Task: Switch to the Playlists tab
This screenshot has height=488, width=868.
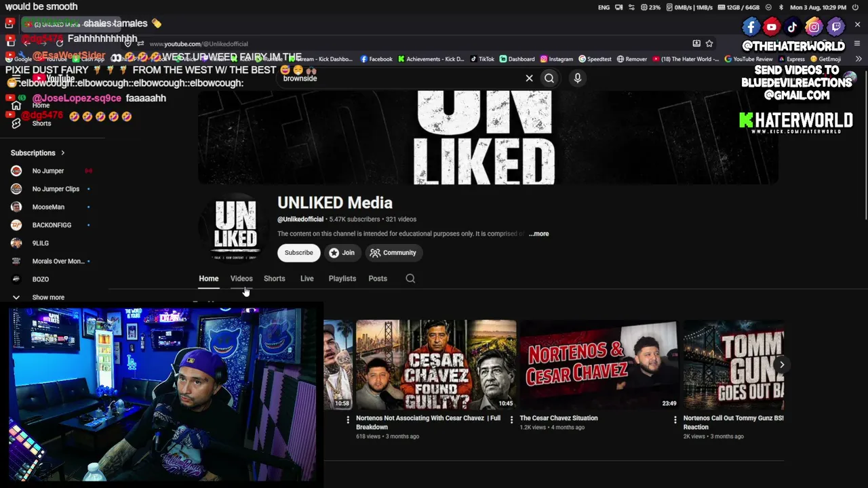Action: tap(342, 279)
